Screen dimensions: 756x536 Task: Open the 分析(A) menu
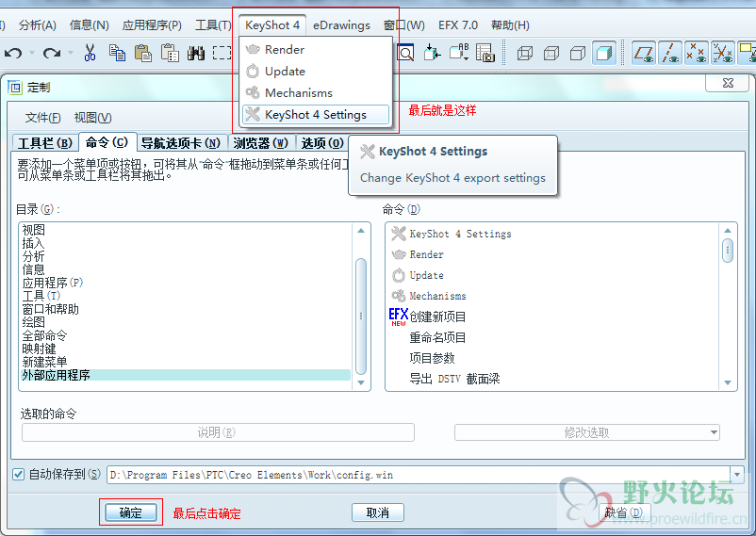[37, 25]
